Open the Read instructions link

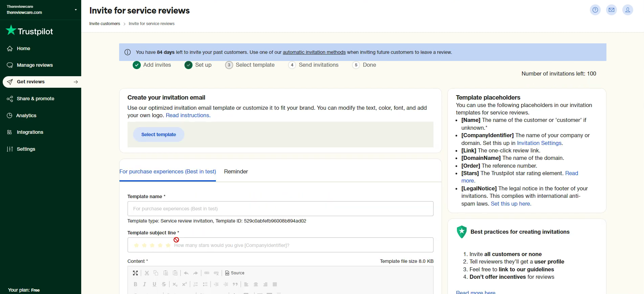coord(188,115)
